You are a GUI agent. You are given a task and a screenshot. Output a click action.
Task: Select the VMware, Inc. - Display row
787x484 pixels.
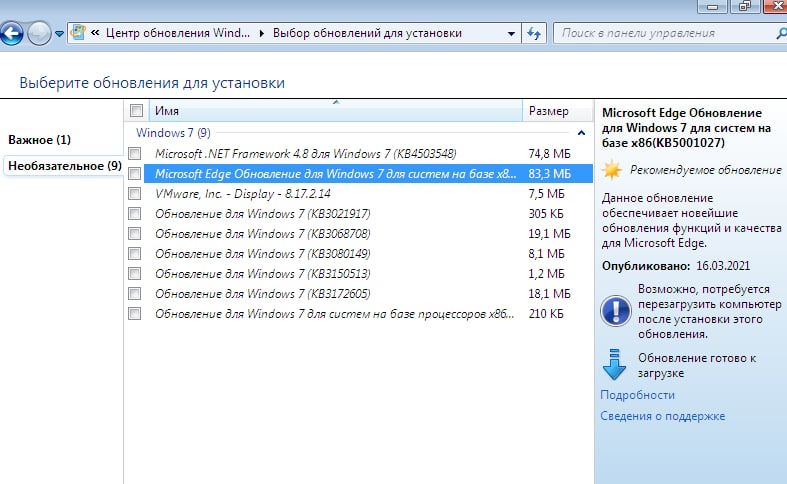click(x=243, y=194)
